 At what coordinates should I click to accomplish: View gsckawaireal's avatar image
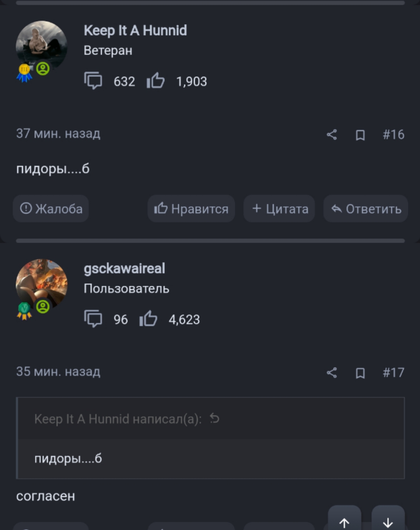pyautogui.click(x=42, y=285)
